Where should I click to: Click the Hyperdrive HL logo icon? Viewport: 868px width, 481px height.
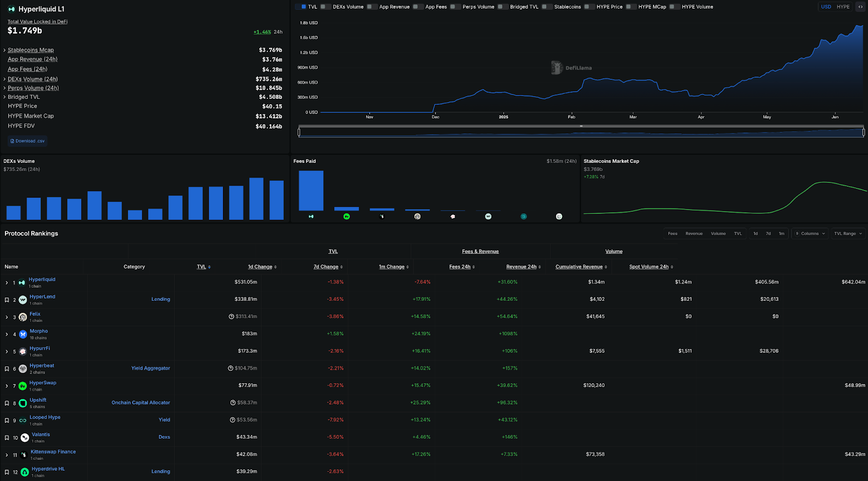point(24,472)
